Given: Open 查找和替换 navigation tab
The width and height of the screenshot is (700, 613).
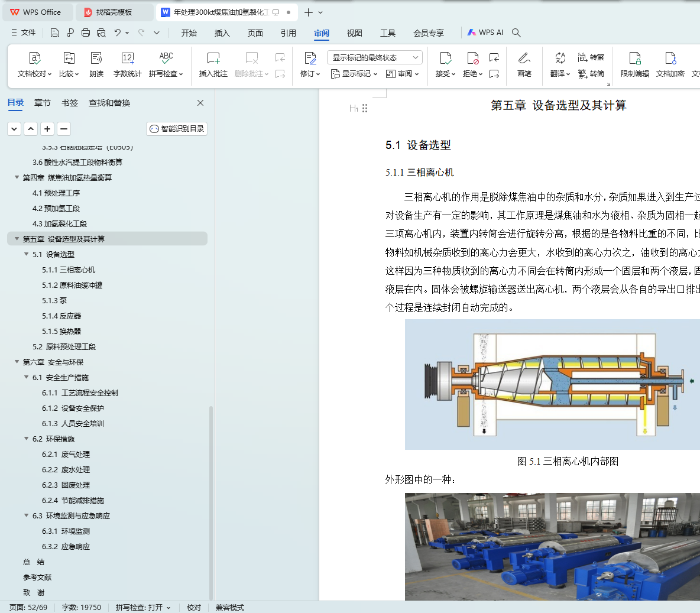Looking at the screenshot, I should pos(109,103).
